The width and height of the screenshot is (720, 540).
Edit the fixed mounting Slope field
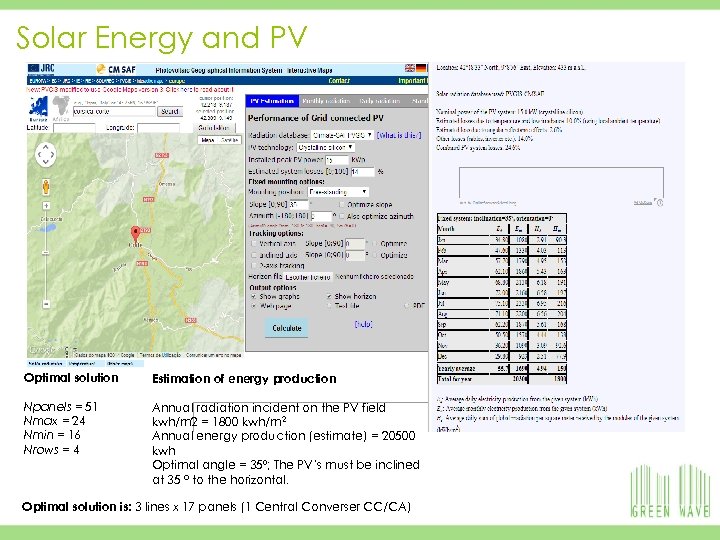click(299, 204)
